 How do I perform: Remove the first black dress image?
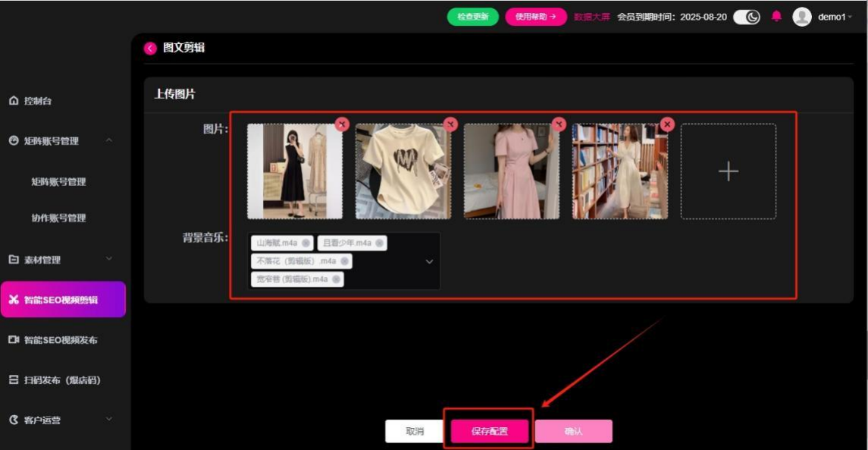[x=342, y=124]
